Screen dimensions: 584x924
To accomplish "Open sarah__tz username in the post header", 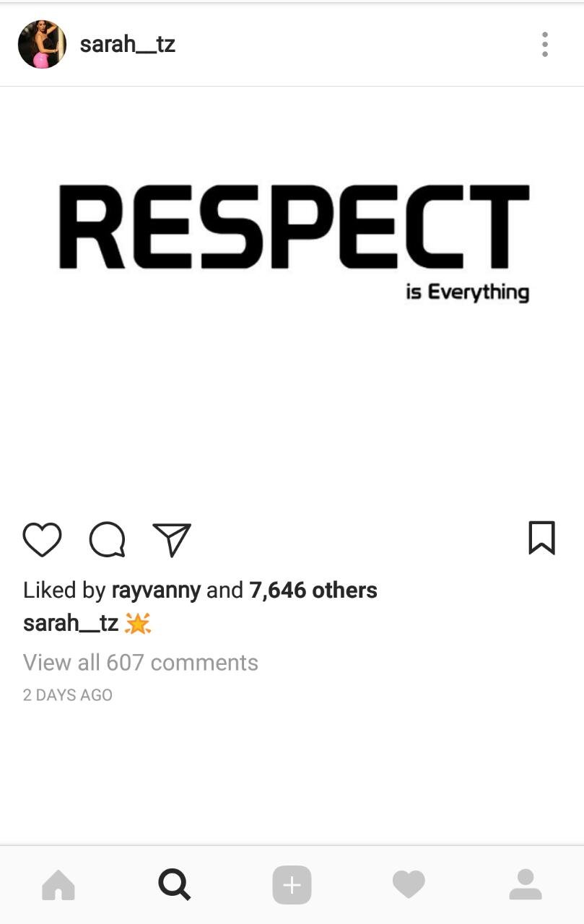I will pos(128,45).
